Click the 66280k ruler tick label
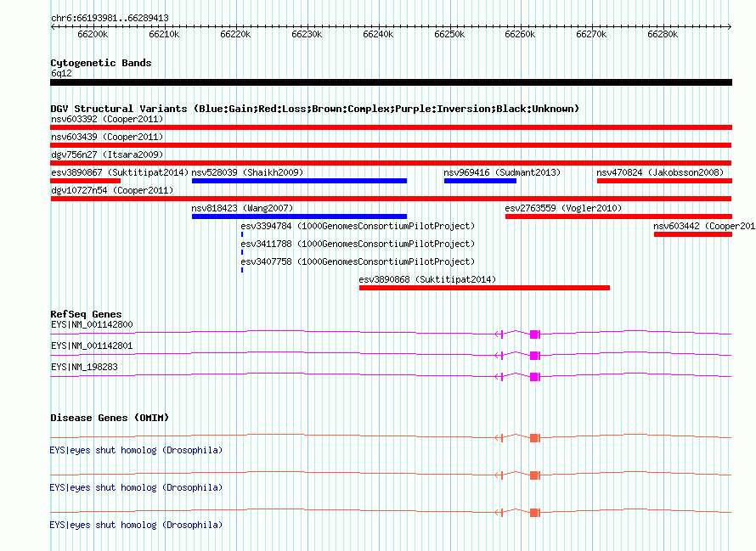756x551 pixels. (x=663, y=34)
